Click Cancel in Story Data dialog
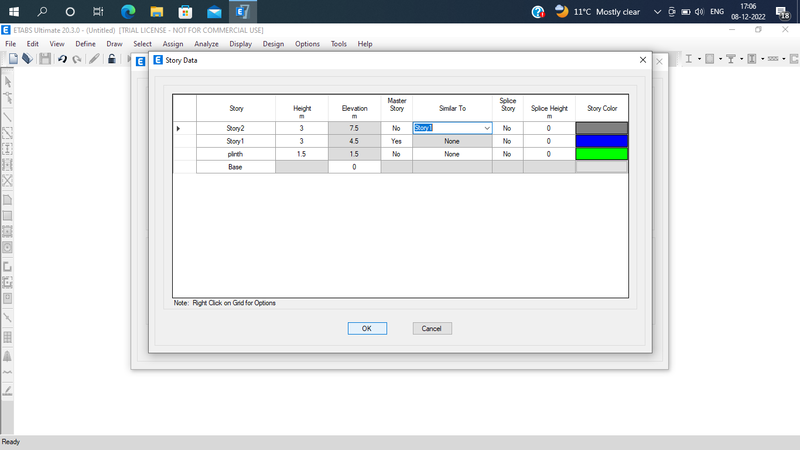Image resolution: width=800 pixels, height=450 pixels. coord(432,329)
